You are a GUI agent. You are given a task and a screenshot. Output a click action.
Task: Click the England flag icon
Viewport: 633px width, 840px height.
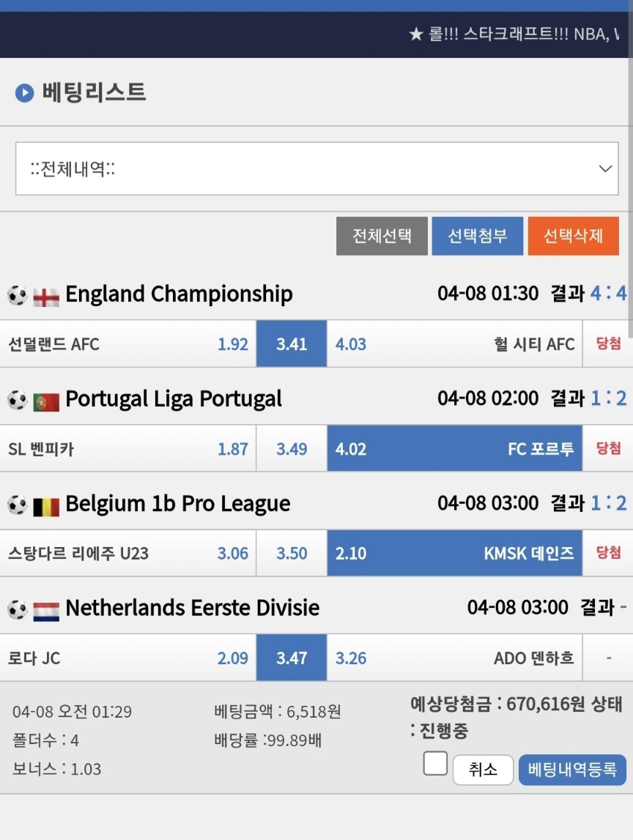point(46,297)
